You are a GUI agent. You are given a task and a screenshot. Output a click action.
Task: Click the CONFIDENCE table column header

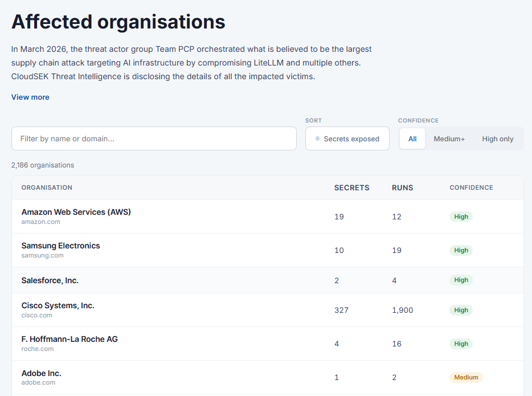(471, 187)
